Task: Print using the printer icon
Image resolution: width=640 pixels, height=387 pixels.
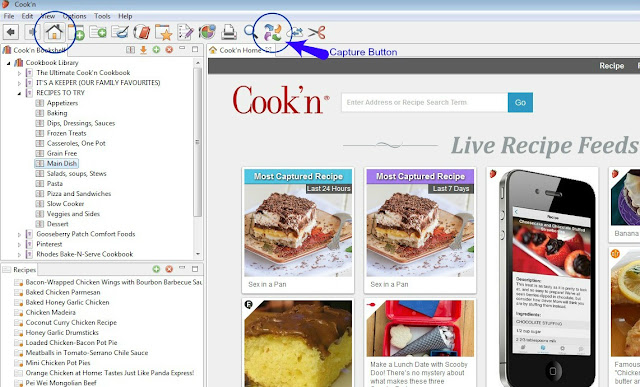Action: [x=229, y=32]
